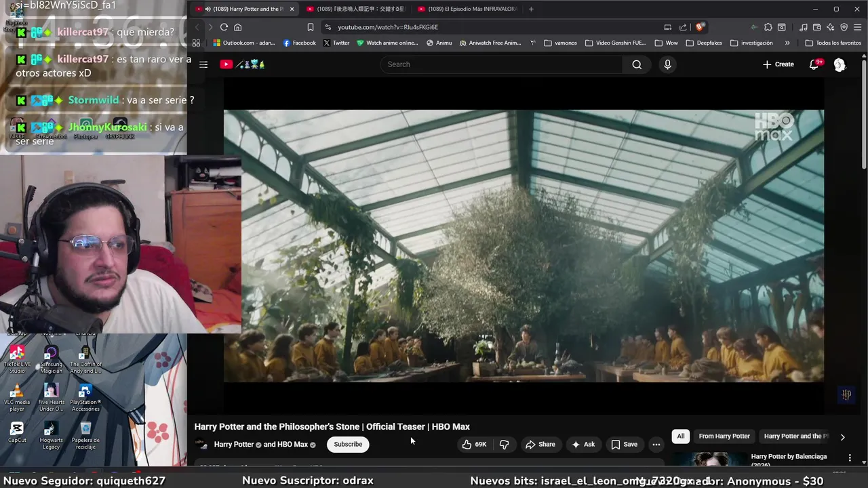The width and height of the screenshot is (868, 488).
Task: Select the From Harry Potter chip
Action: 724,436
